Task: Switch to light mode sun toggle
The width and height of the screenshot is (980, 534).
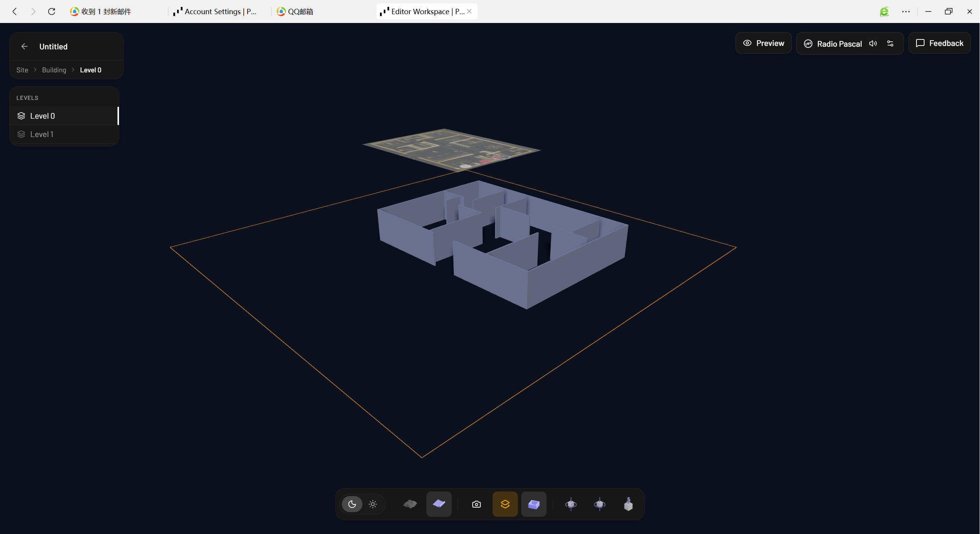Action: (373, 504)
